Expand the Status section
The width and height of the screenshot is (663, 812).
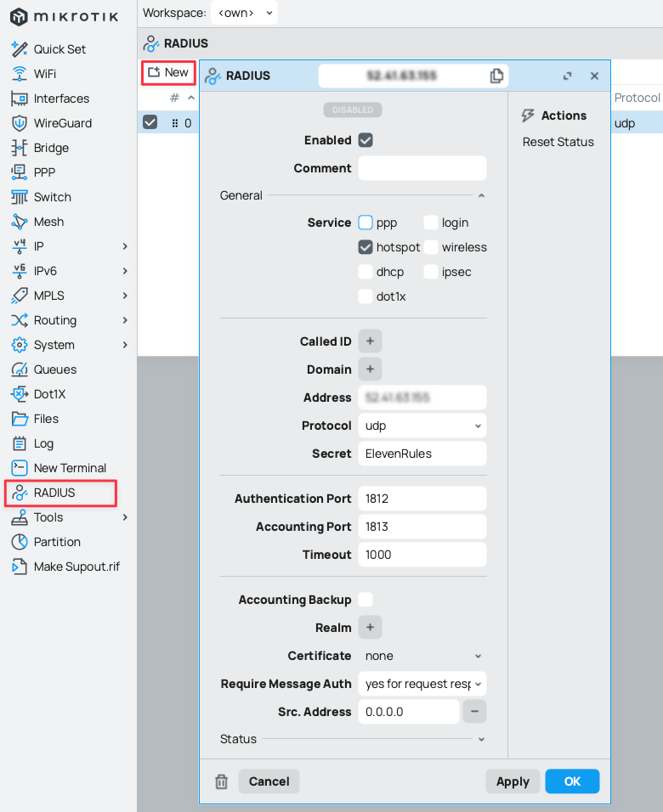click(x=482, y=739)
